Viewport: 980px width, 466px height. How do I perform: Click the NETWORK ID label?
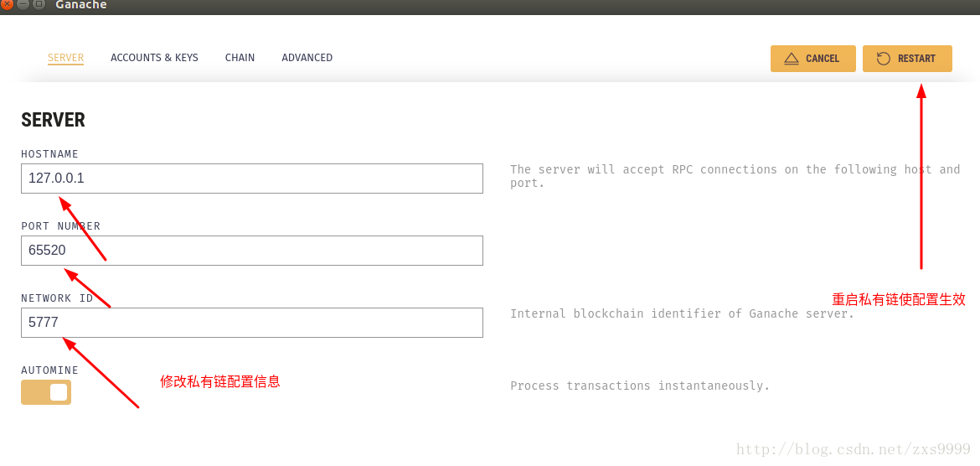coord(57,298)
